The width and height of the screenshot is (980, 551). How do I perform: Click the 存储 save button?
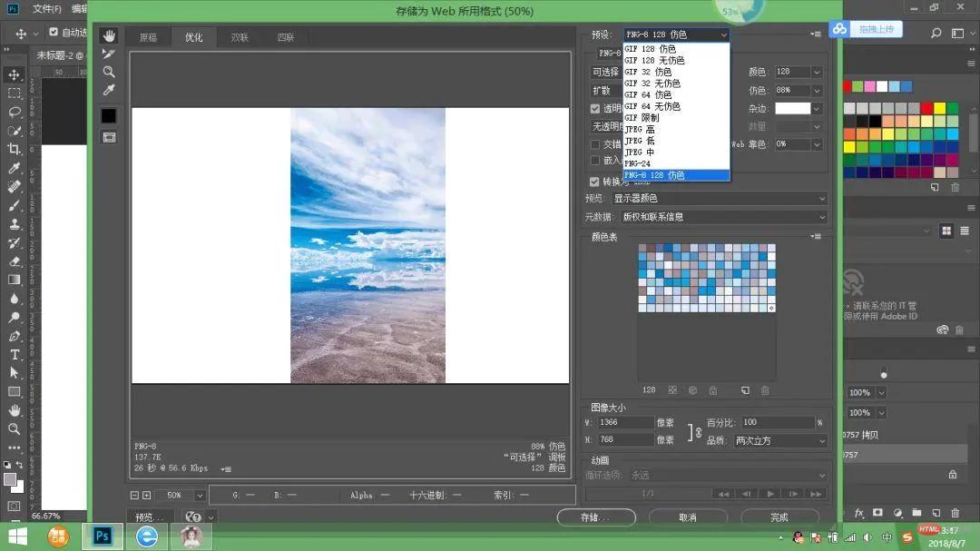pyautogui.click(x=596, y=517)
